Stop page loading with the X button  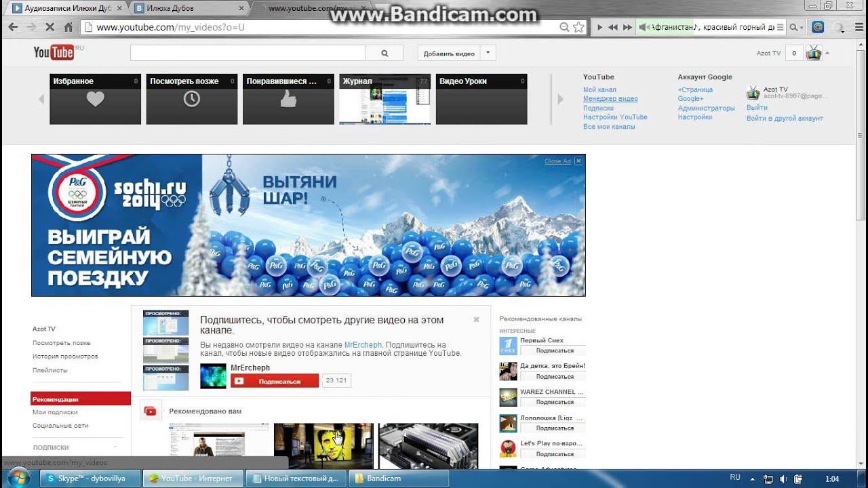[x=50, y=27]
